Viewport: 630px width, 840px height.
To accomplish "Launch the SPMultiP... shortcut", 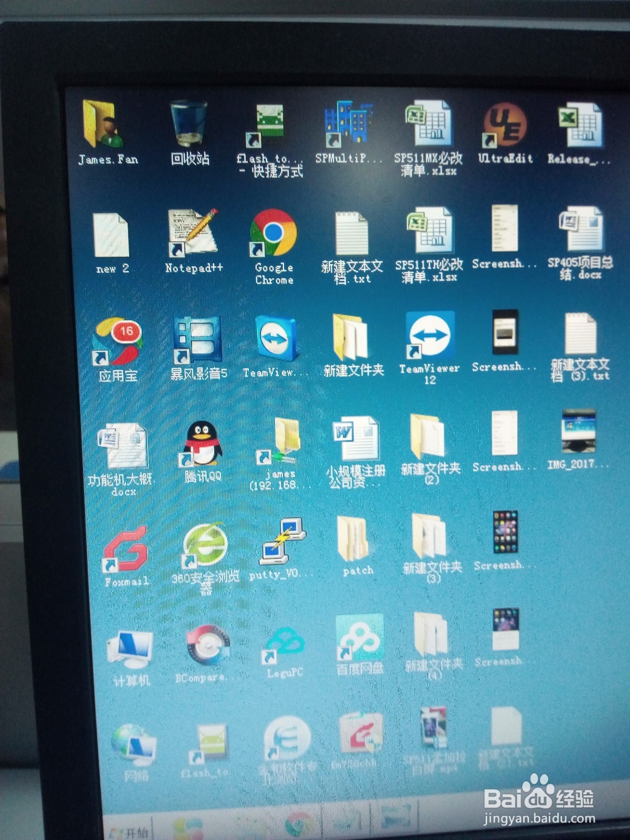I will [348, 131].
